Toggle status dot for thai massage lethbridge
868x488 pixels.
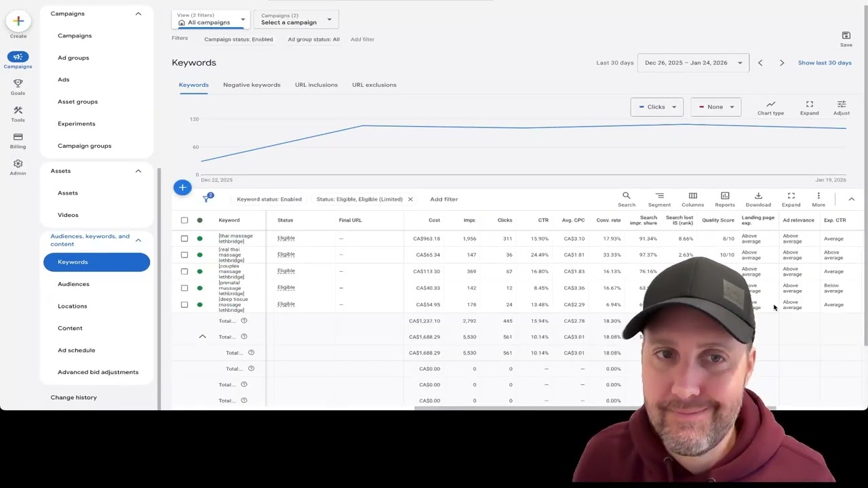point(199,239)
